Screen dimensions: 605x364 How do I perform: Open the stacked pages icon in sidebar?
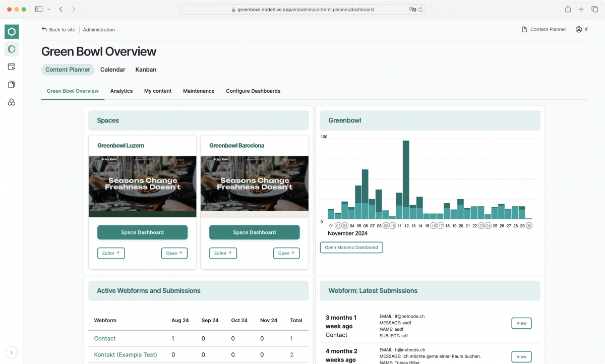[12, 85]
